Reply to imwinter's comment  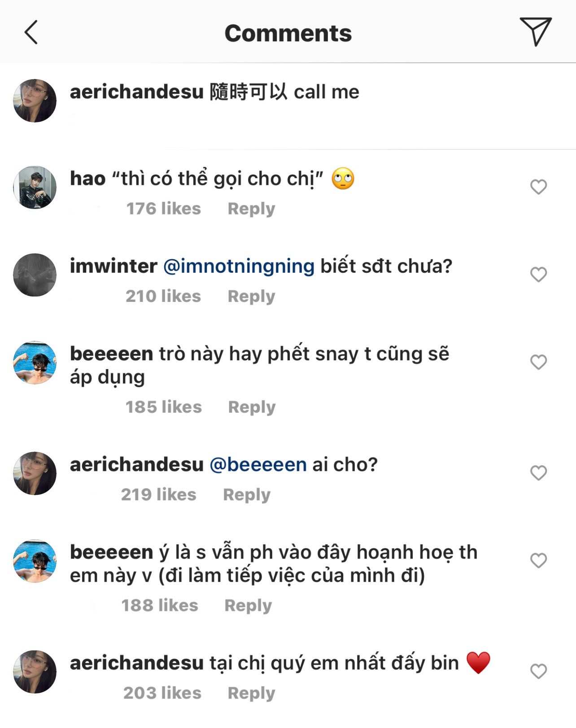pos(251,296)
